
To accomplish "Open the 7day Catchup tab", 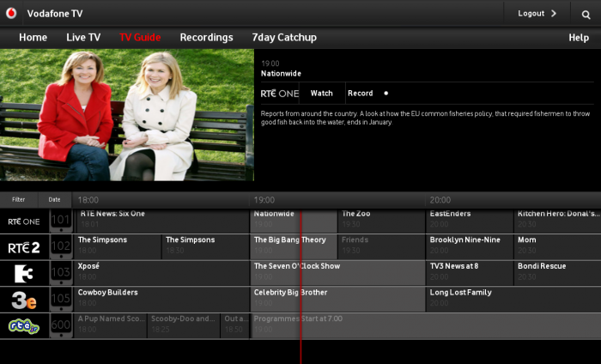I will click(284, 38).
